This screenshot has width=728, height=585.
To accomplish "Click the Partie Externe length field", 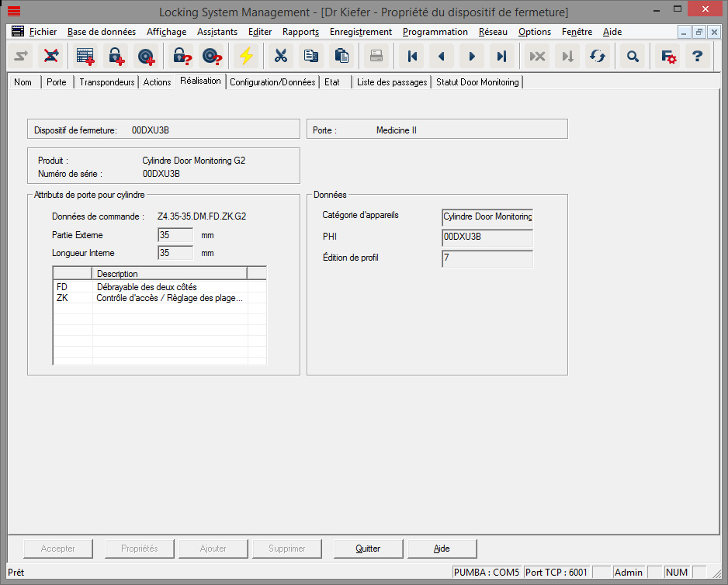I will 175,235.
